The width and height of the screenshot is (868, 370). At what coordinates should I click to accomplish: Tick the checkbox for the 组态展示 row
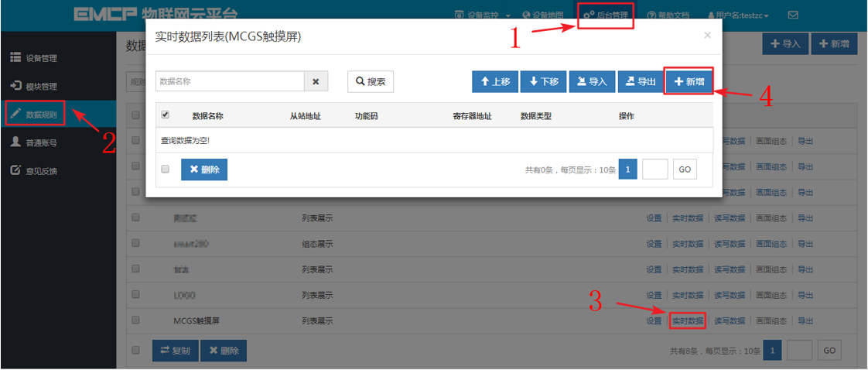coord(135,243)
